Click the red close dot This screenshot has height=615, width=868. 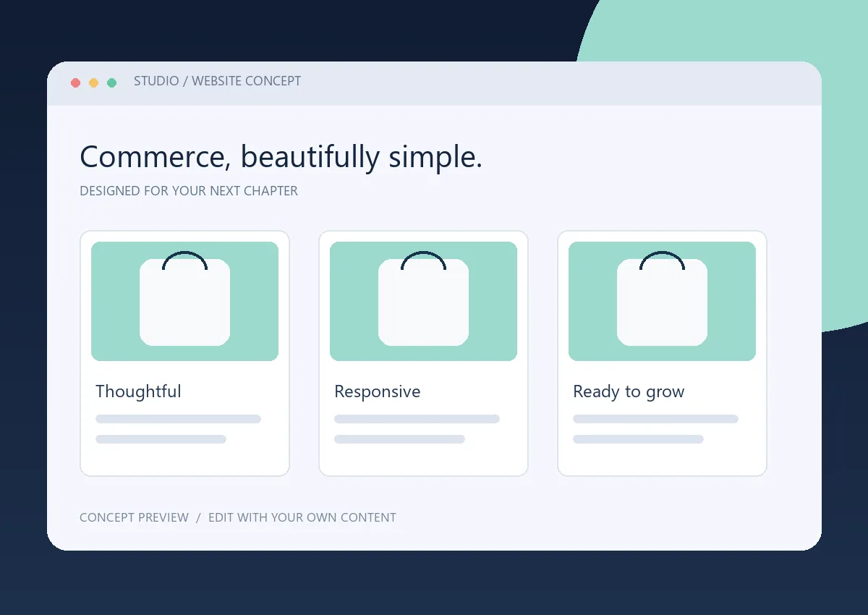(x=75, y=82)
